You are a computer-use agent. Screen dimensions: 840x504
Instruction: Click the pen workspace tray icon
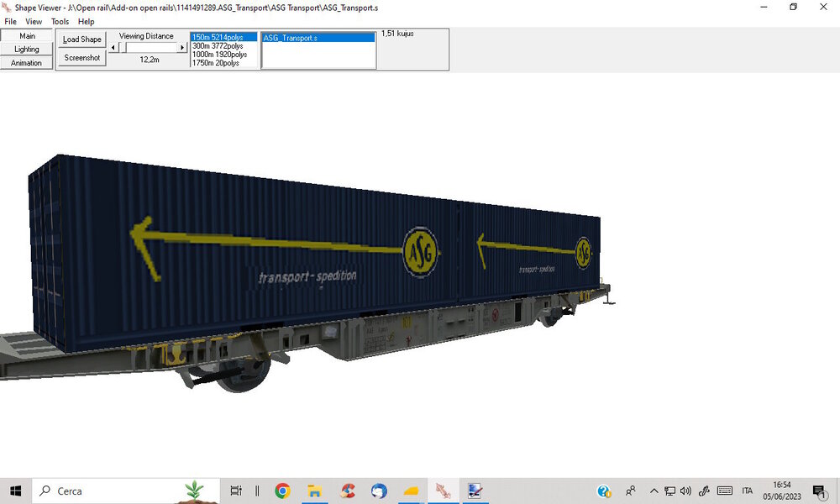coord(704,491)
